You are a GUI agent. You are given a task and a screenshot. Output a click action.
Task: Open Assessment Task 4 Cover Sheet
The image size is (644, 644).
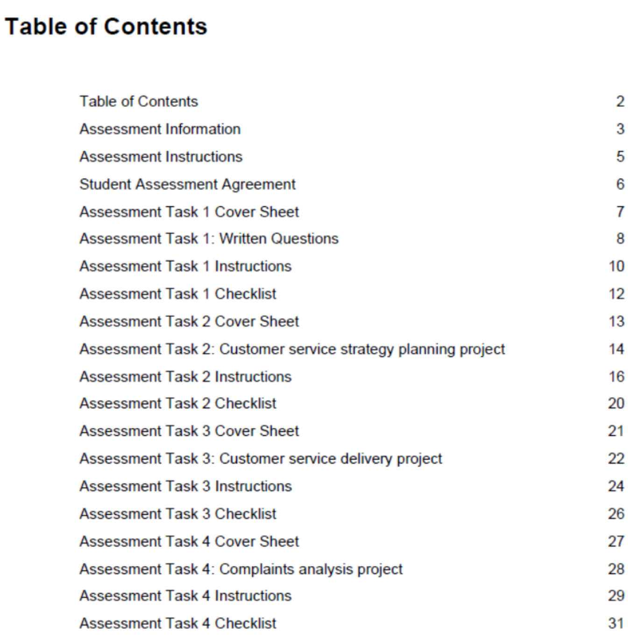tap(189, 541)
